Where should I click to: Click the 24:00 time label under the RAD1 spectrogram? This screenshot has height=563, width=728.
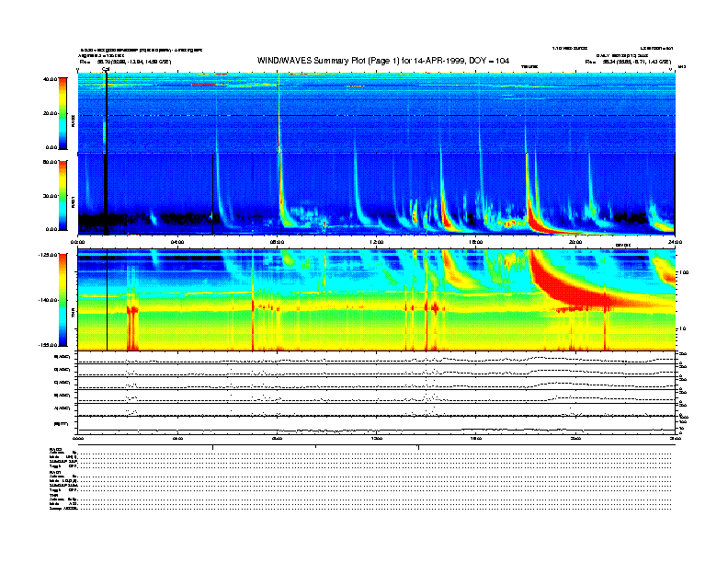[x=675, y=242]
